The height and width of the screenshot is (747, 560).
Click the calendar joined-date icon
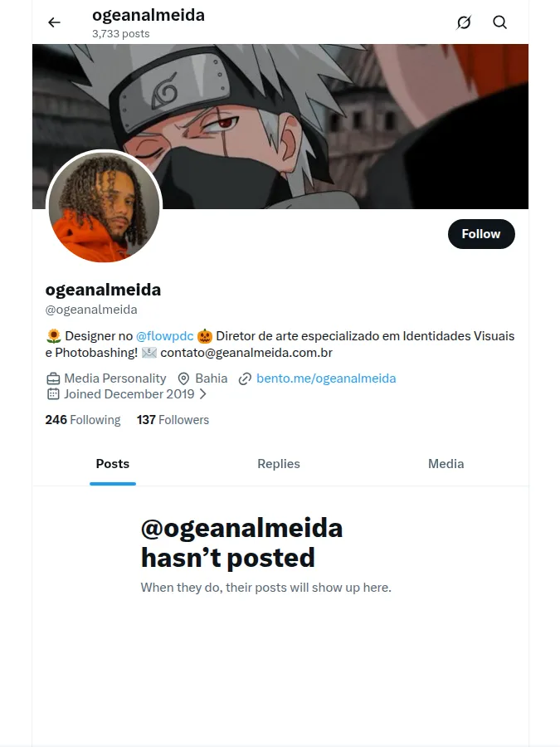53,394
